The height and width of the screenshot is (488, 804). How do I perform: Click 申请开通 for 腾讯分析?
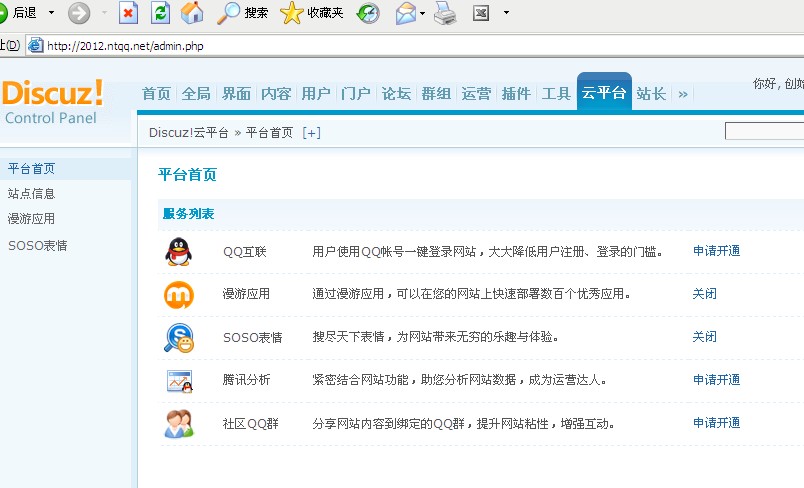[x=716, y=380]
